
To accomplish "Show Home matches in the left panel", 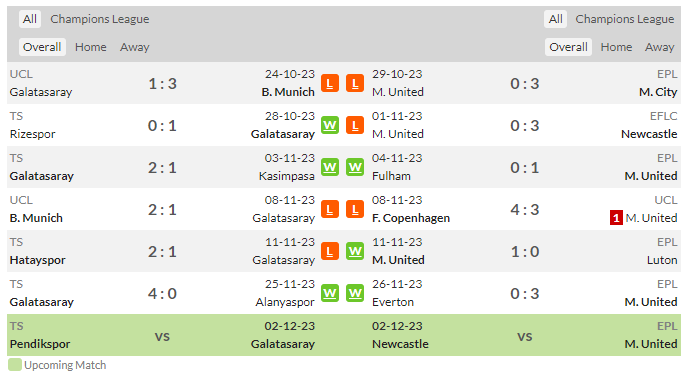I will point(91,47).
